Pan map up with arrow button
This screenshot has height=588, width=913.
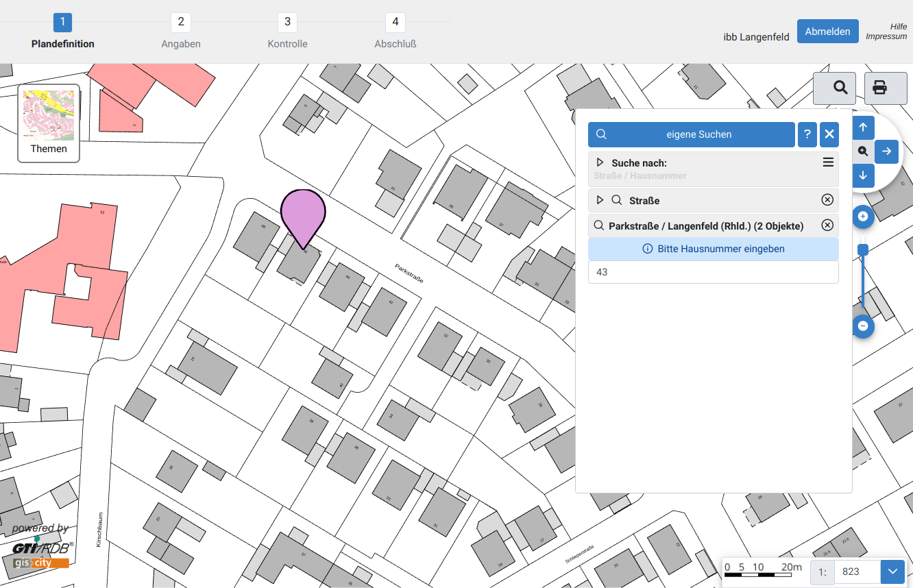pos(863,127)
